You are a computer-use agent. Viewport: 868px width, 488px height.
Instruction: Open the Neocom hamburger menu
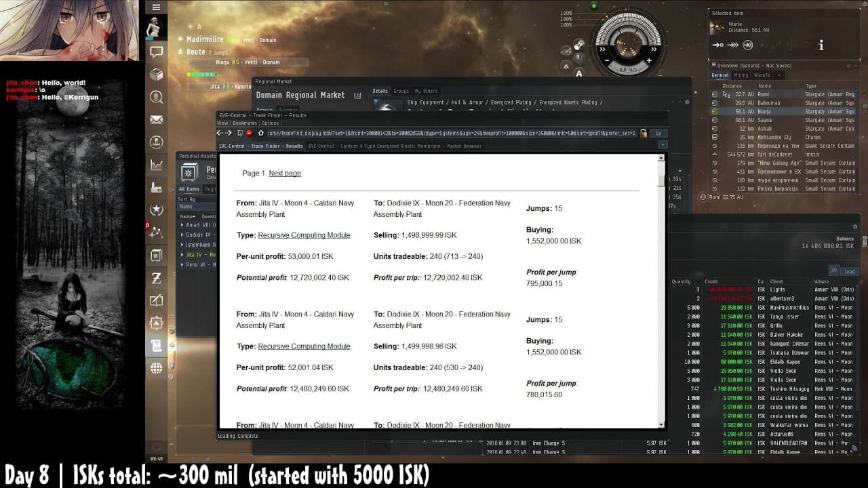[x=157, y=7]
